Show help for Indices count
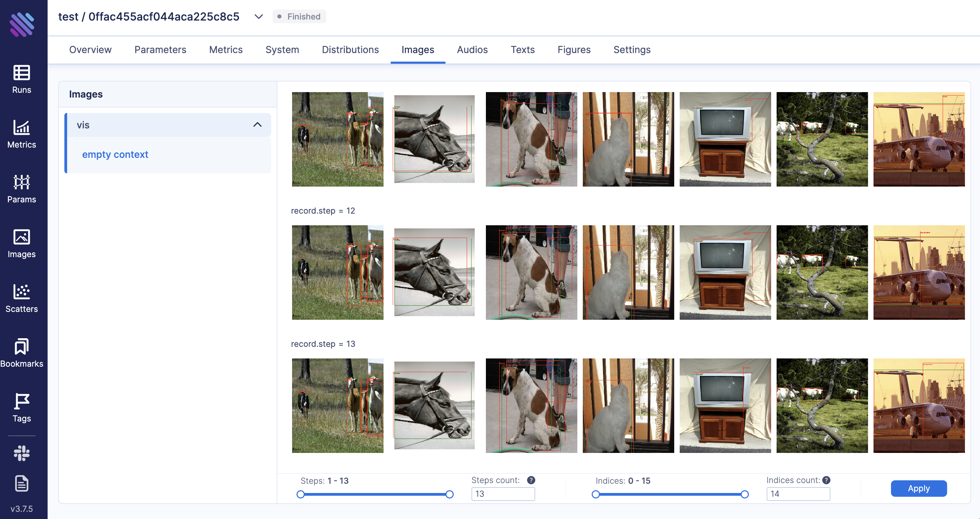The height and width of the screenshot is (519, 980). (826, 480)
